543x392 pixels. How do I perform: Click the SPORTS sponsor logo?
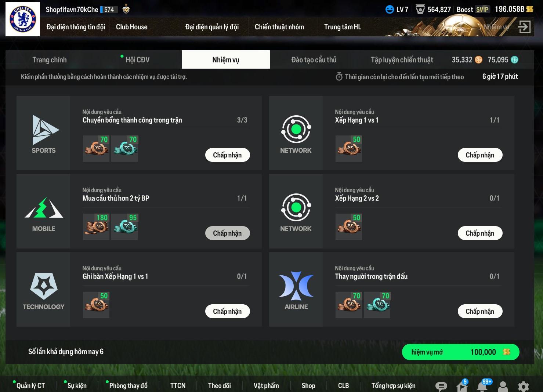[x=44, y=134]
